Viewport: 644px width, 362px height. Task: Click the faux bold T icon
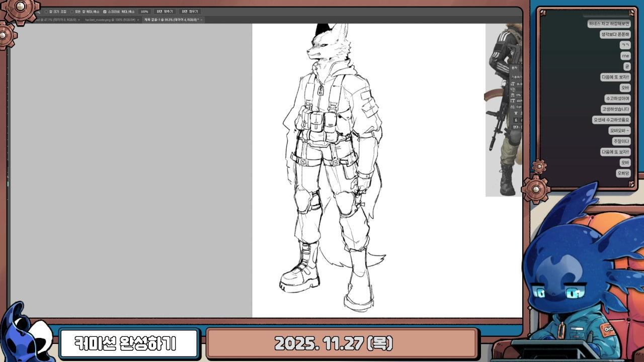pos(515,113)
